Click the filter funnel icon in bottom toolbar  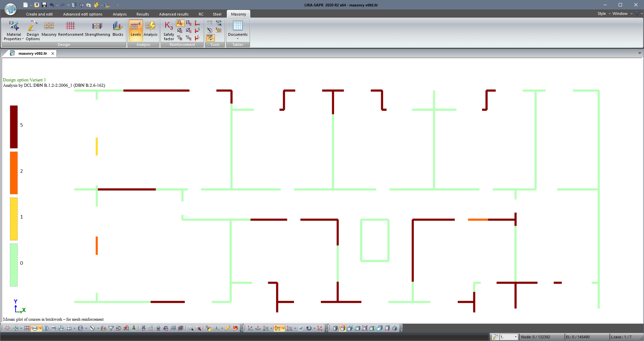coord(111,328)
